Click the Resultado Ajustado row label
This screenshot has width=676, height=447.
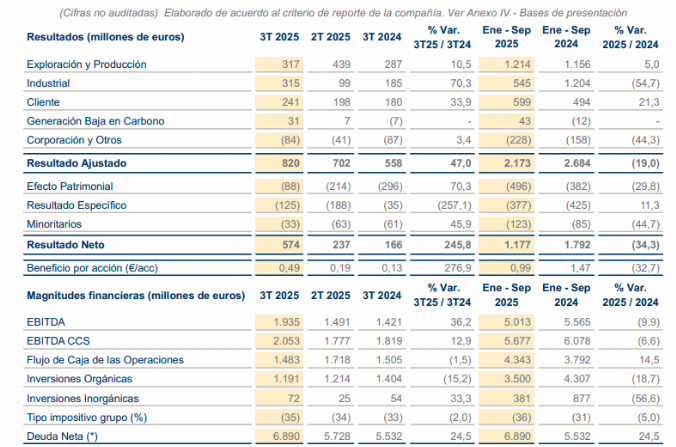click(x=76, y=163)
